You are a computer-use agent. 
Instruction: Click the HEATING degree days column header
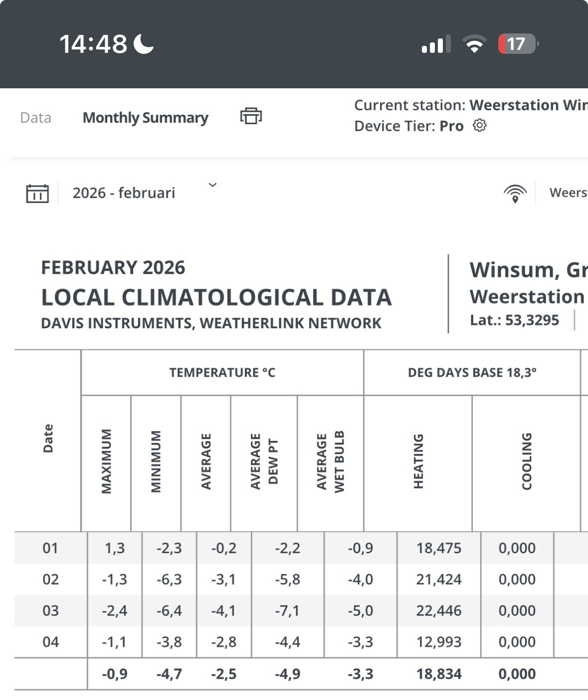point(418,462)
